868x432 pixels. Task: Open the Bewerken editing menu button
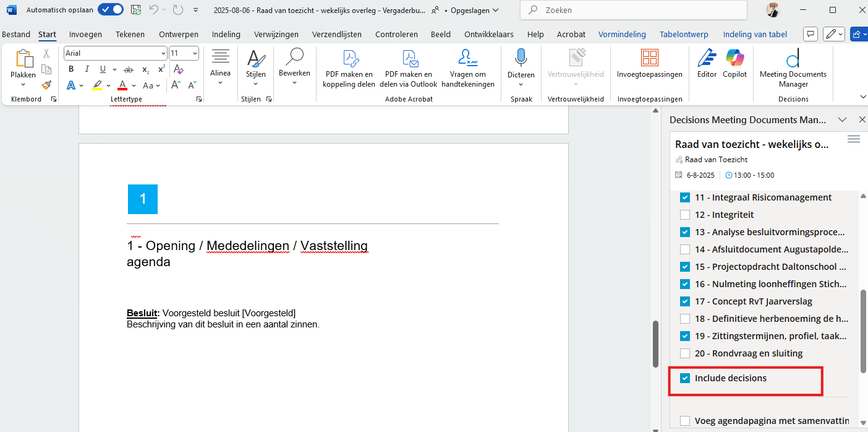294,68
